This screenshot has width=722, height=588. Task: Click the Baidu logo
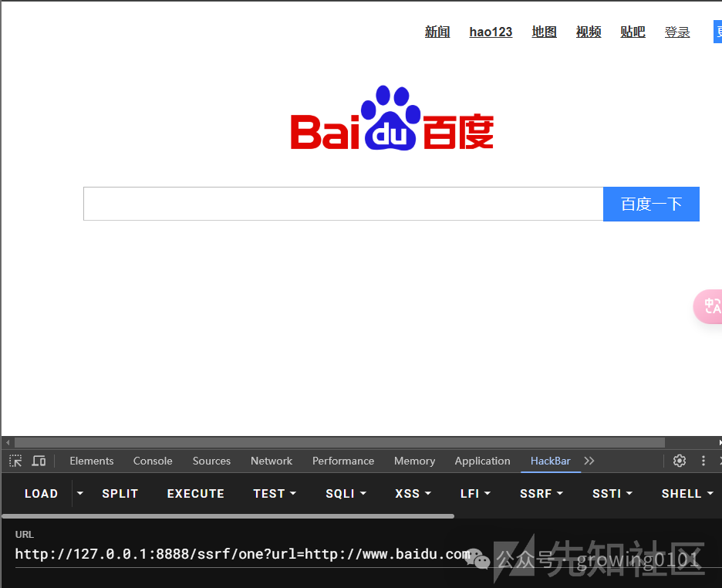[392, 118]
